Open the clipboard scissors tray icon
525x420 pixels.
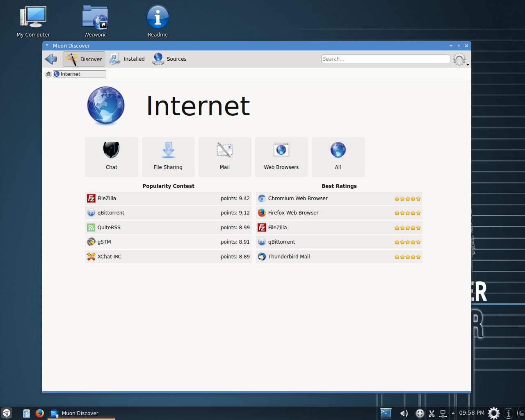(x=432, y=413)
